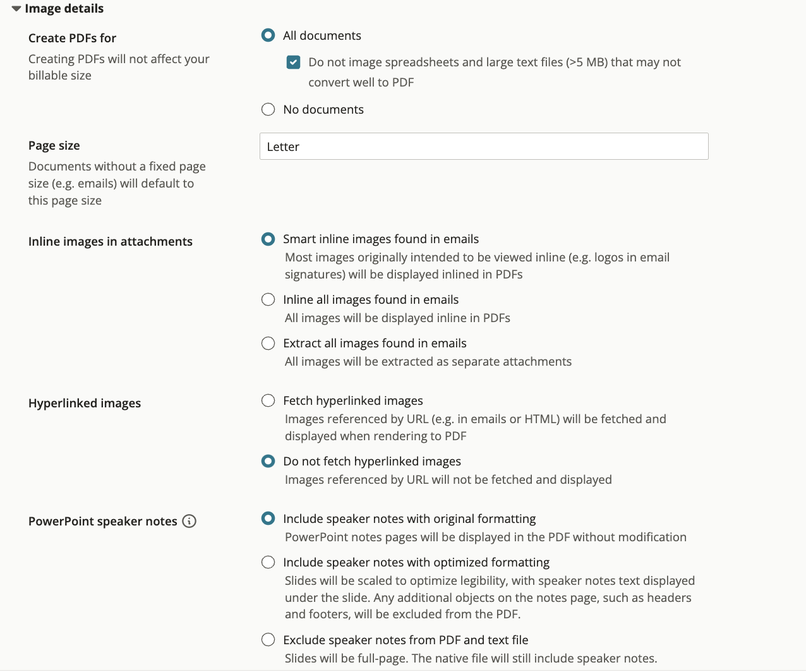Click the PowerPoint speaker notes label
The image size is (806, 672).
[x=103, y=521]
